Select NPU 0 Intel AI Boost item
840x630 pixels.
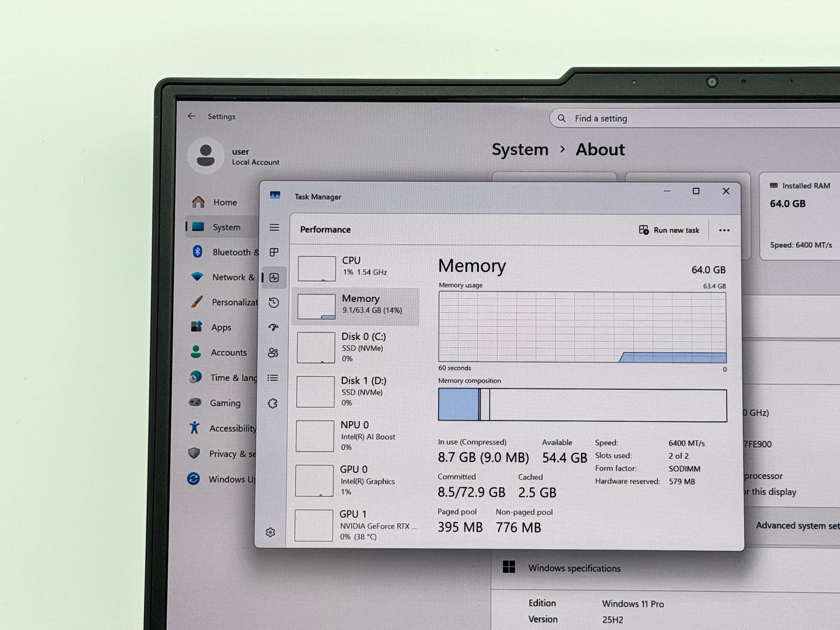coord(355,436)
